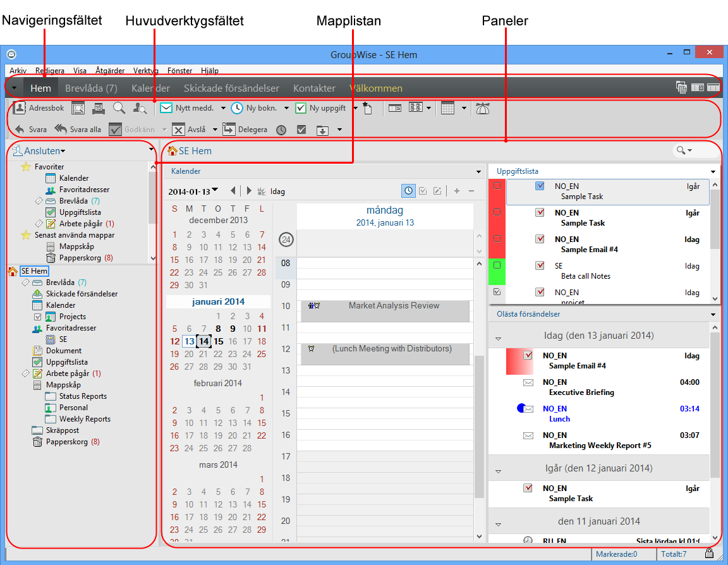Open the Välkommen tab
Screen dimensions: 728x565
[375, 88]
